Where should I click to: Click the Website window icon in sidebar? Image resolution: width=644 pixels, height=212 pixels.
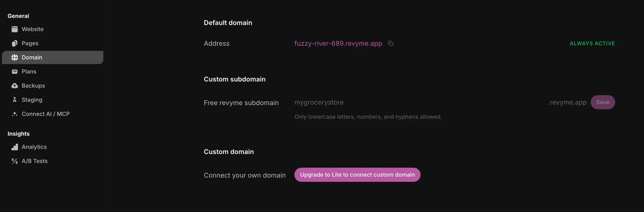coord(14,29)
